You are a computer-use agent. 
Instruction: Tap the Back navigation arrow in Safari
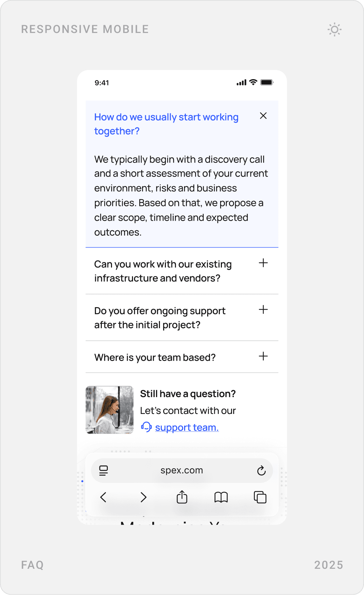(103, 497)
